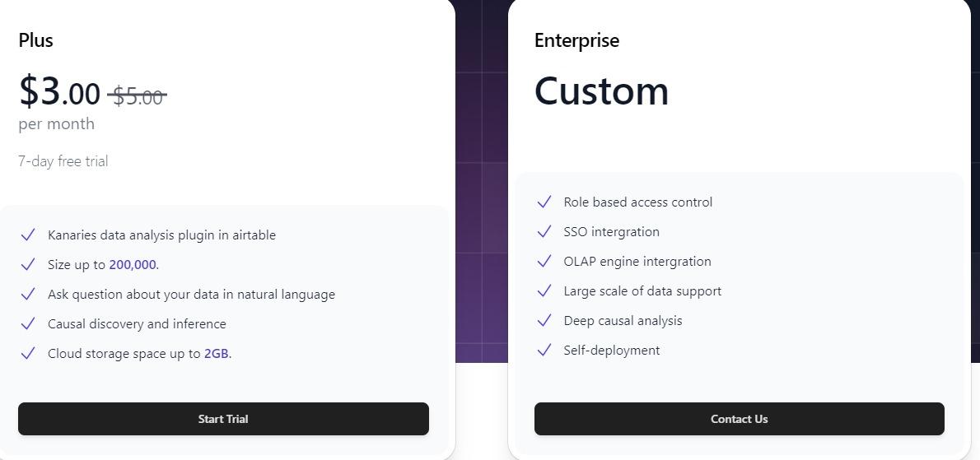The height and width of the screenshot is (460, 980).
Task: Click the highlighted 200,000 size value
Action: [x=133, y=265]
